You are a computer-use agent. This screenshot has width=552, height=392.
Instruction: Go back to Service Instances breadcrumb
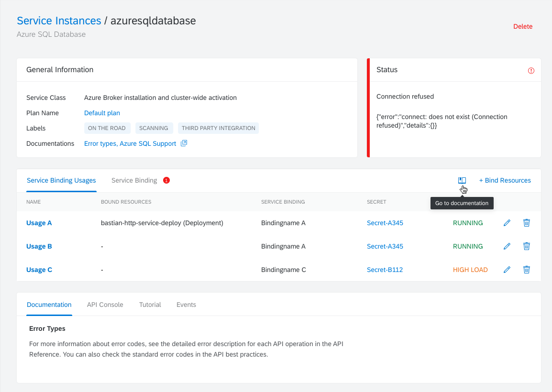(x=59, y=21)
